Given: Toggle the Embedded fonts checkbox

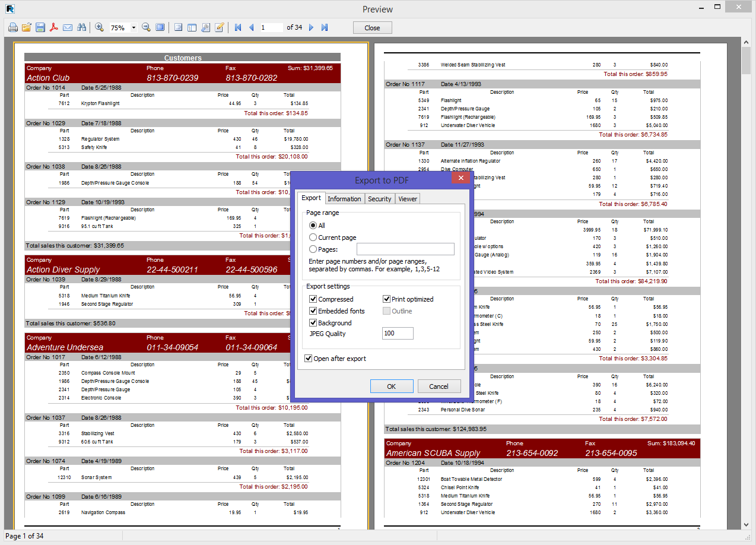Looking at the screenshot, I should click(x=313, y=311).
